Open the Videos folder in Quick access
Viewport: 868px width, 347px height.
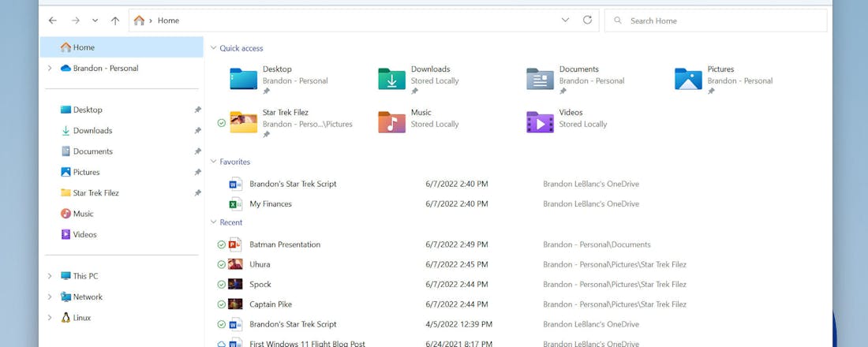567,122
